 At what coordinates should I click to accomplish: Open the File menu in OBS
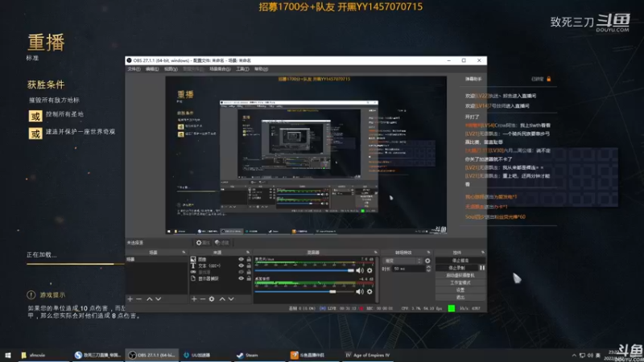(134, 69)
